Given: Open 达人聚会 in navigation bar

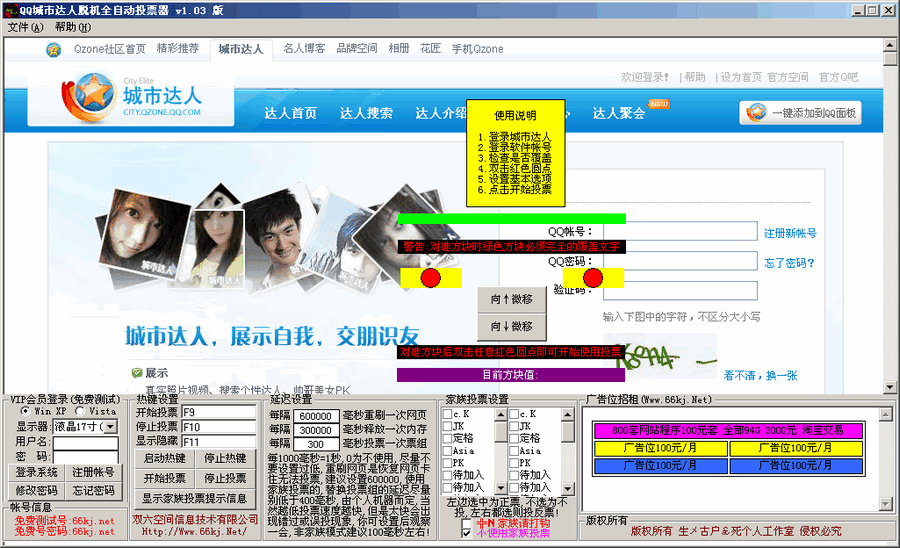Looking at the screenshot, I should point(619,113).
